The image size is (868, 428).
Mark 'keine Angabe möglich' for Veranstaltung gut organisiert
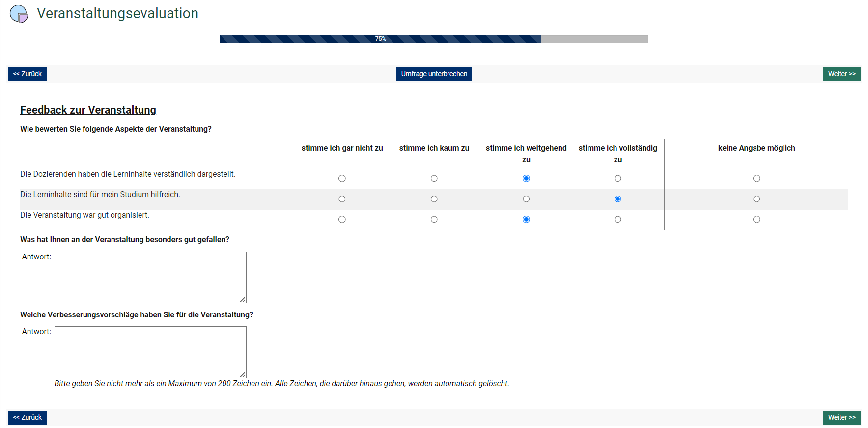point(756,219)
